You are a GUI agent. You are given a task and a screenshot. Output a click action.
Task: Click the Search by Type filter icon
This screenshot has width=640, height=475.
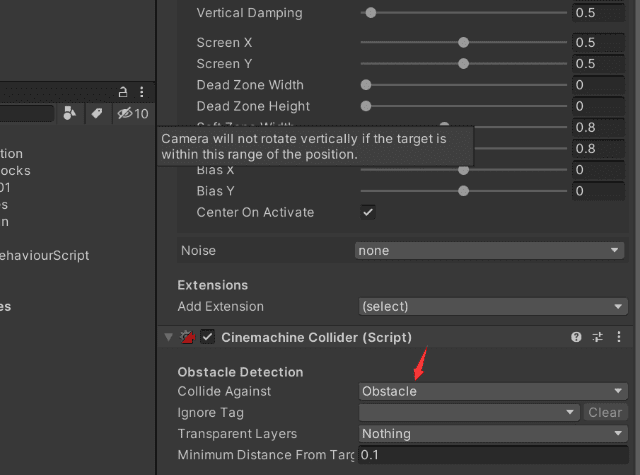(x=69, y=114)
